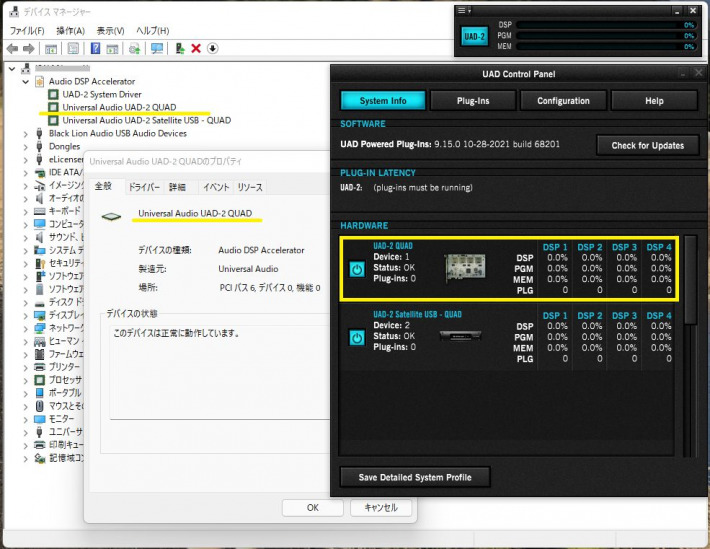Click the UAD-2 button in meter window

pos(475,36)
